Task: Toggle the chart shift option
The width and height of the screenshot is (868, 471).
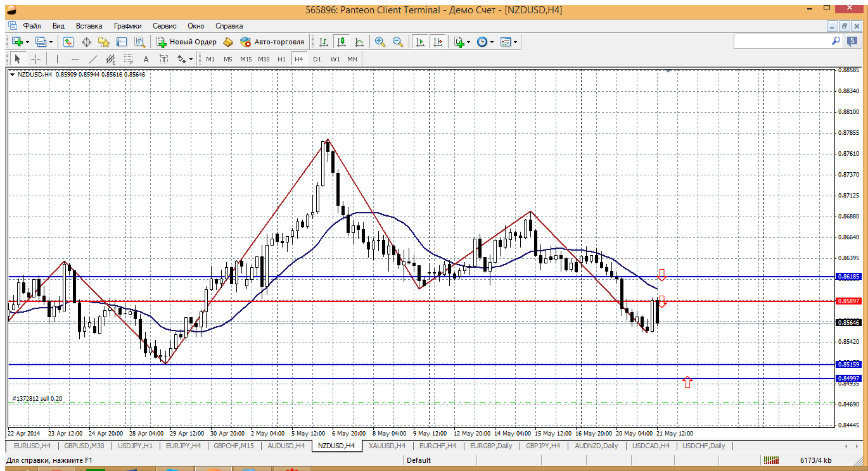Action: pyautogui.click(x=438, y=42)
